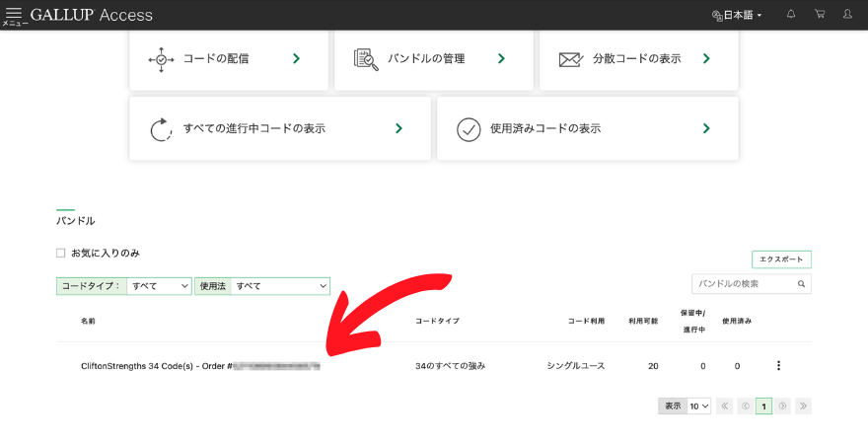Click the chevron on すべての進行中コードの表示 card
Image resolution: width=868 pixels, height=444 pixels.
(399, 128)
